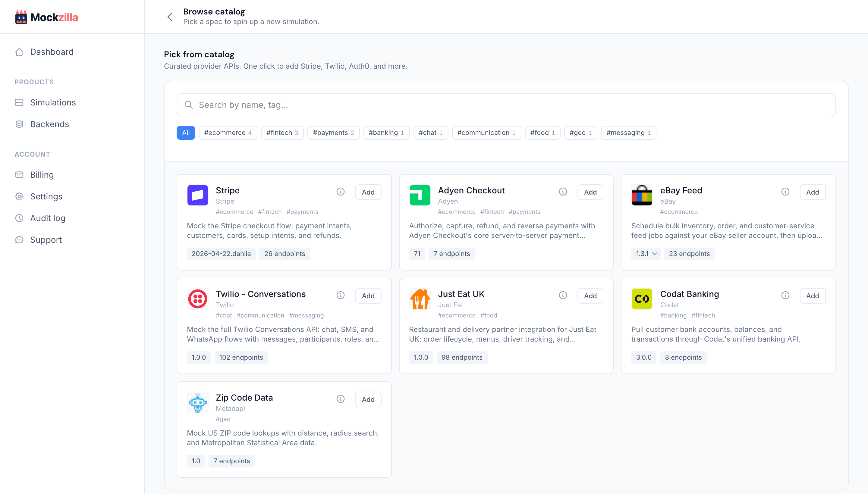Click the Codat Banking logo

(x=642, y=299)
